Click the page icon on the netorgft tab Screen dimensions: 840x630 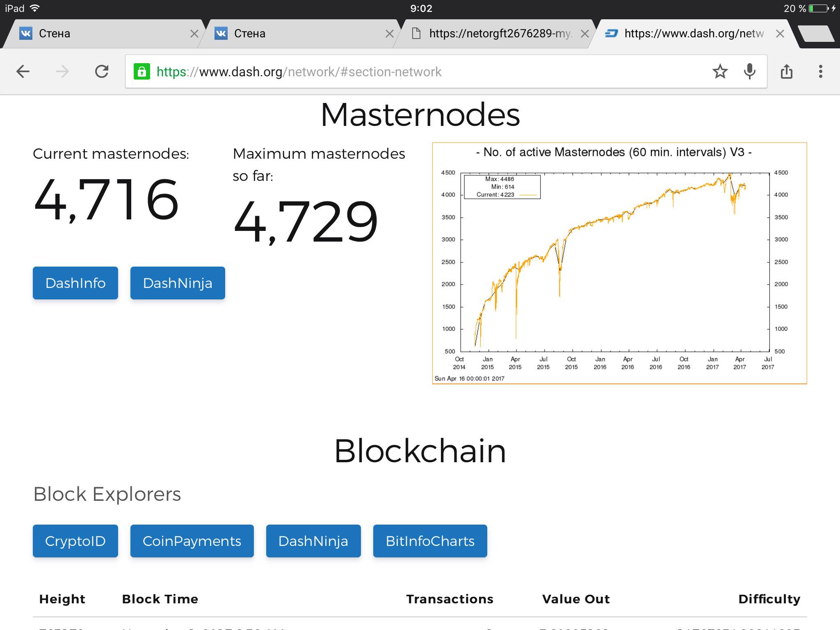point(416,33)
